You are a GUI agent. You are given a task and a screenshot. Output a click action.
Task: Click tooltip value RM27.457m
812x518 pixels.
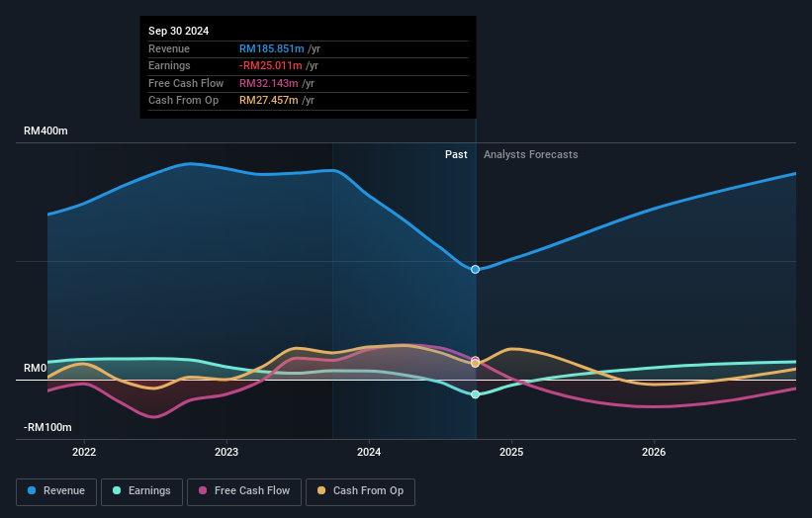(269, 101)
